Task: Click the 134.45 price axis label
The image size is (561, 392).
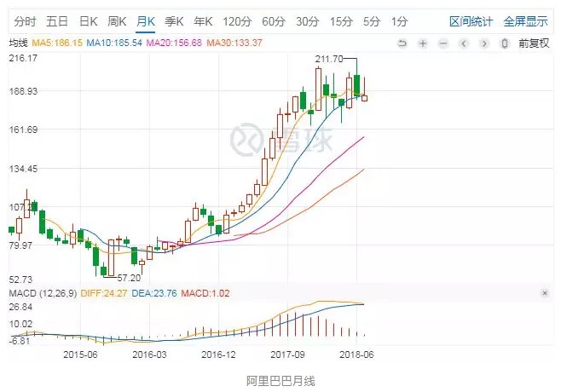Action: [x=23, y=169]
